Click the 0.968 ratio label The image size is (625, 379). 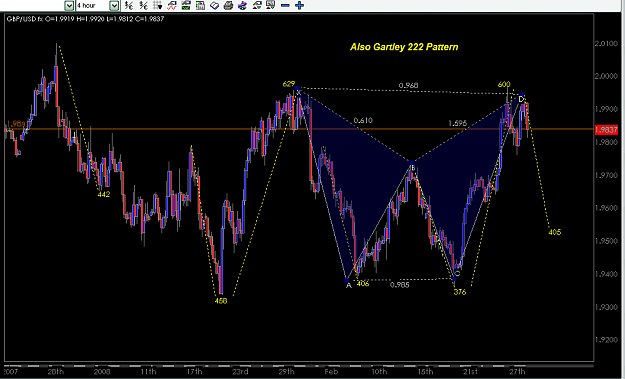409,86
